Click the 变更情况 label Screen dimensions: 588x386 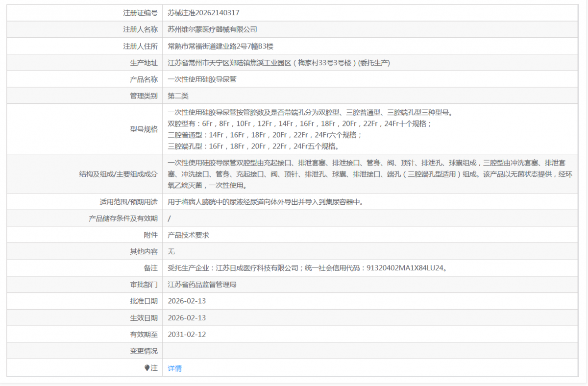(x=144, y=351)
